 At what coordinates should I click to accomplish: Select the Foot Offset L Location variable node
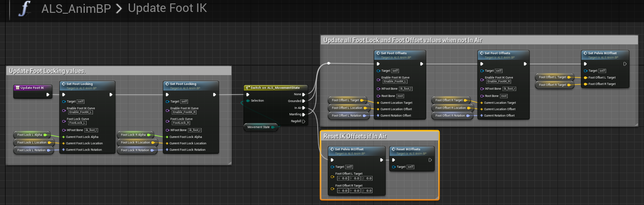pyautogui.click(x=346, y=108)
